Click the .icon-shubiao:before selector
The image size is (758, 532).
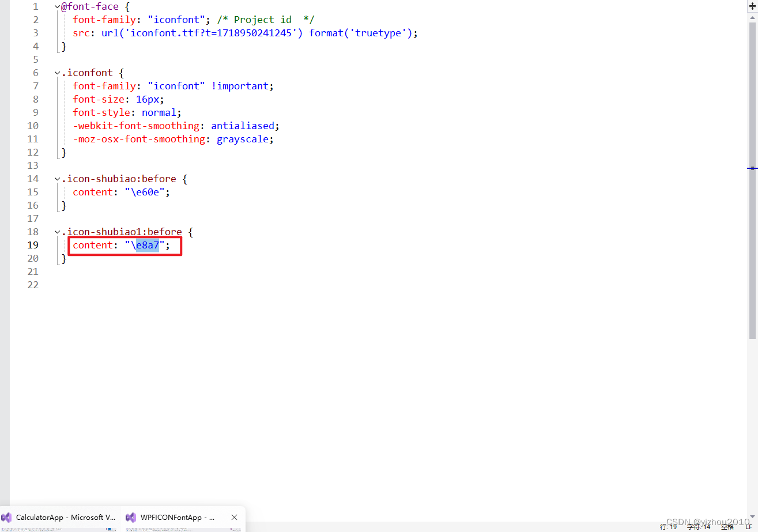click(119, 179)
